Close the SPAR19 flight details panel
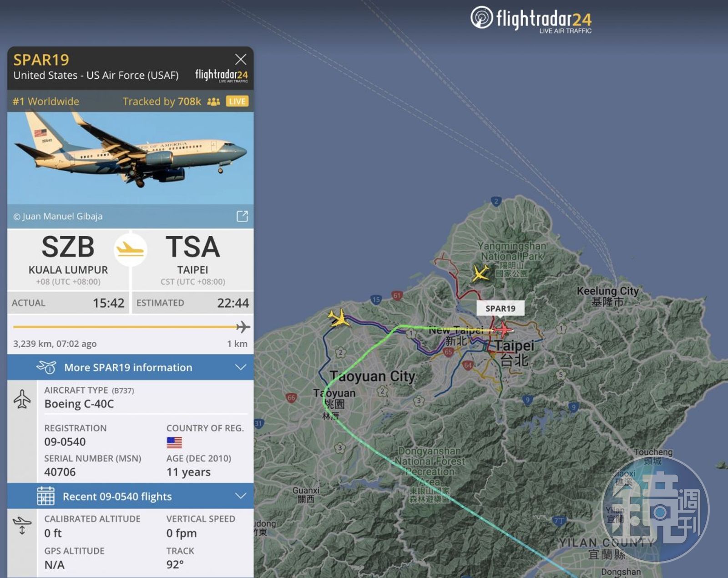 click(241, 59)
